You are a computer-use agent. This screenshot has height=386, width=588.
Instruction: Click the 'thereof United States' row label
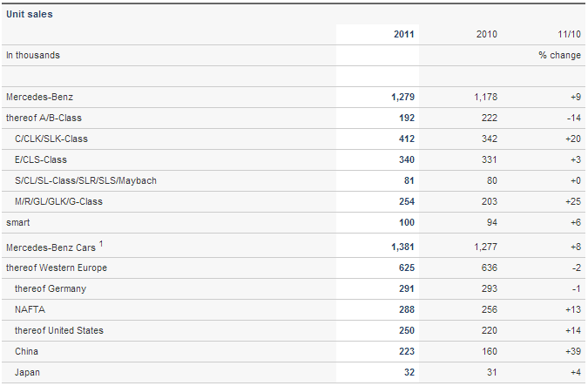[59, 330]
